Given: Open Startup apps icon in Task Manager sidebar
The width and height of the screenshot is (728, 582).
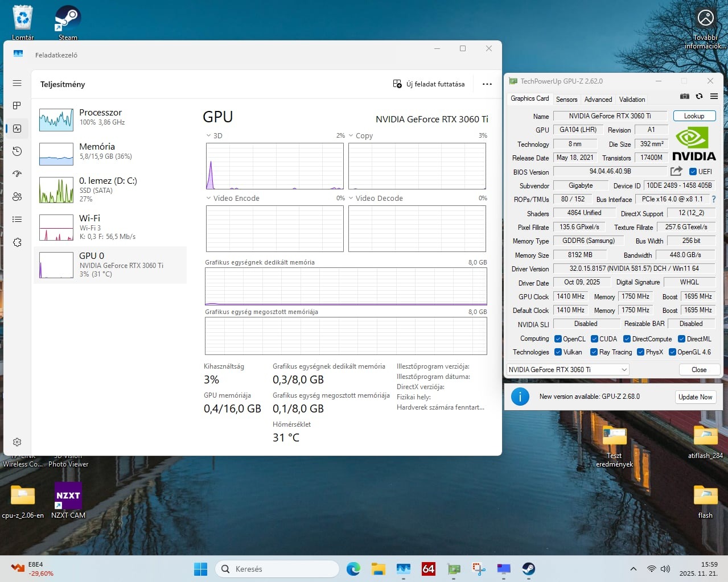Looking at the screenshot, I should 17,174.
